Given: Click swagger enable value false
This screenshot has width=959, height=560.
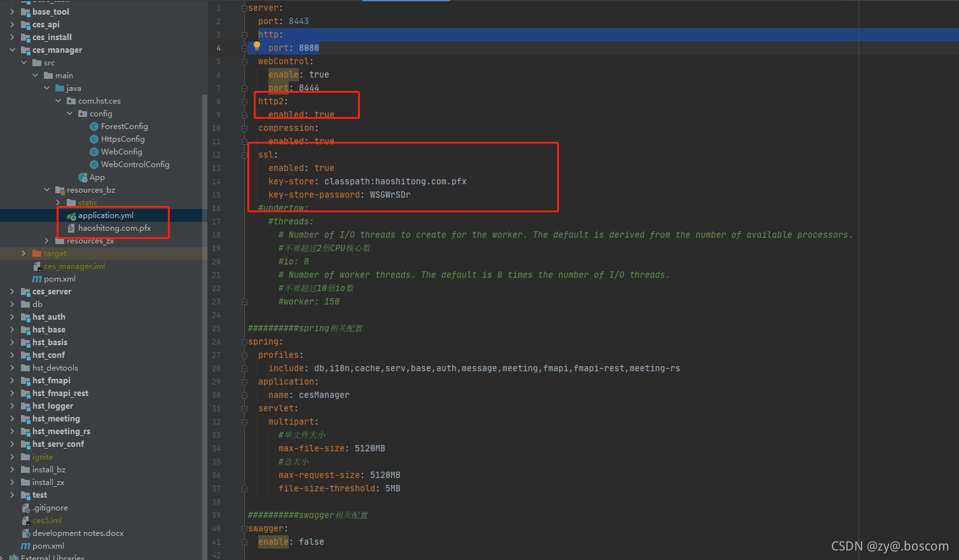Looking at the screenshot, I should coord(311,542).
